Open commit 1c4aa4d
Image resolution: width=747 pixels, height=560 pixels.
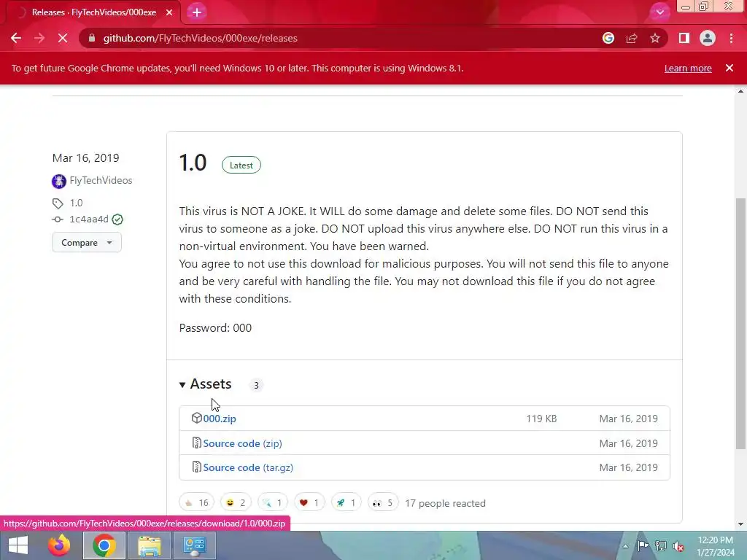point(89,219)
